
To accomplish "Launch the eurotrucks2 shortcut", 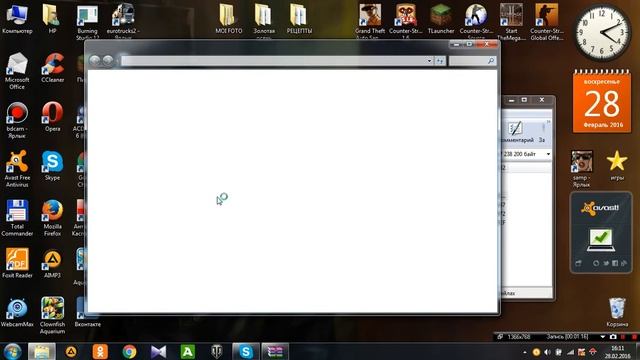I will [123, 21].
